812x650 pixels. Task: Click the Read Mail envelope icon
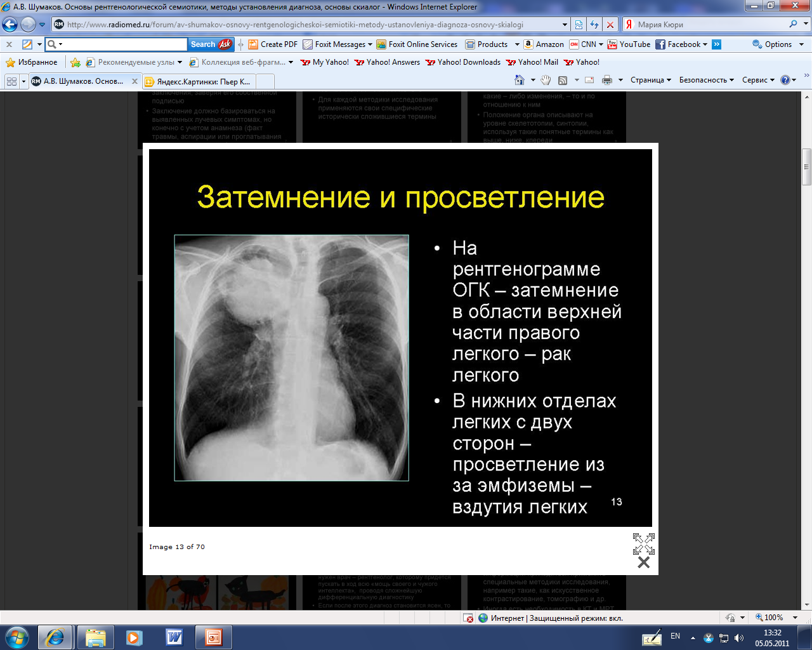(589, 80)
